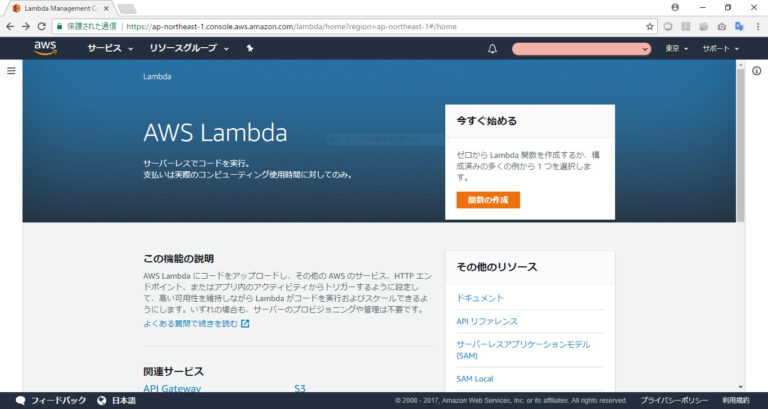This screenshot has width=768, height=409.
Task: Open 利用規約 terms of use link
Action: click(x=736, y=400)
